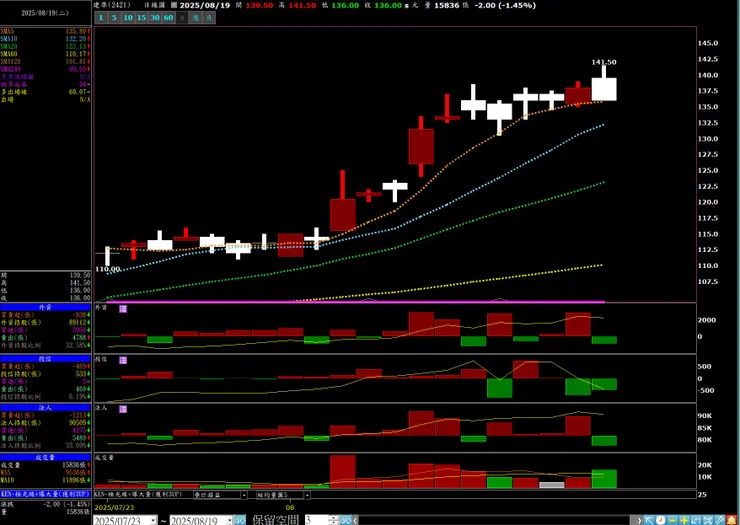Click the arrow cursor icon in bottom toolbar
Image resolution: width=740 pixels, height=525 pixels.
(x=649, y=520)
